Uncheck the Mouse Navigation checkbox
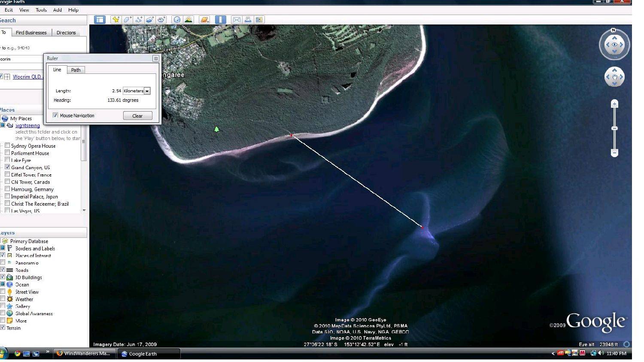The width and height of the screenshot is (644, 362). [x=55, y=116]
